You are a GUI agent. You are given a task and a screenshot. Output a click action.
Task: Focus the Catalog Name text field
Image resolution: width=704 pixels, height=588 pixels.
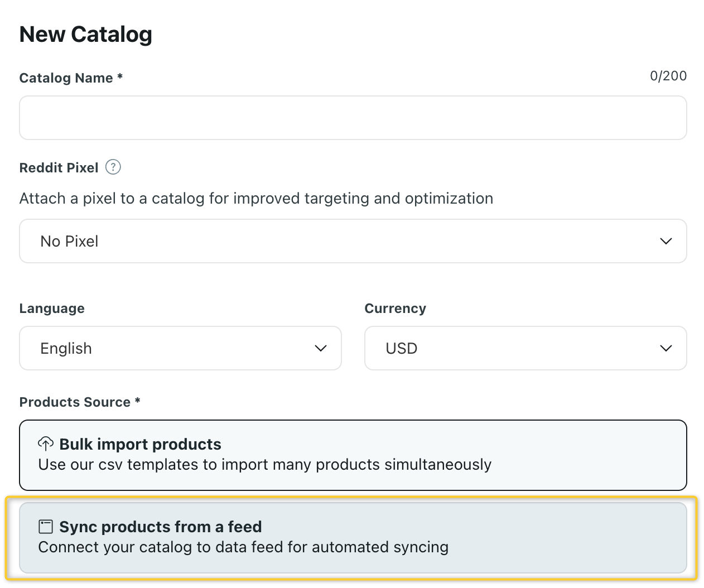click(x=353, y=118)
